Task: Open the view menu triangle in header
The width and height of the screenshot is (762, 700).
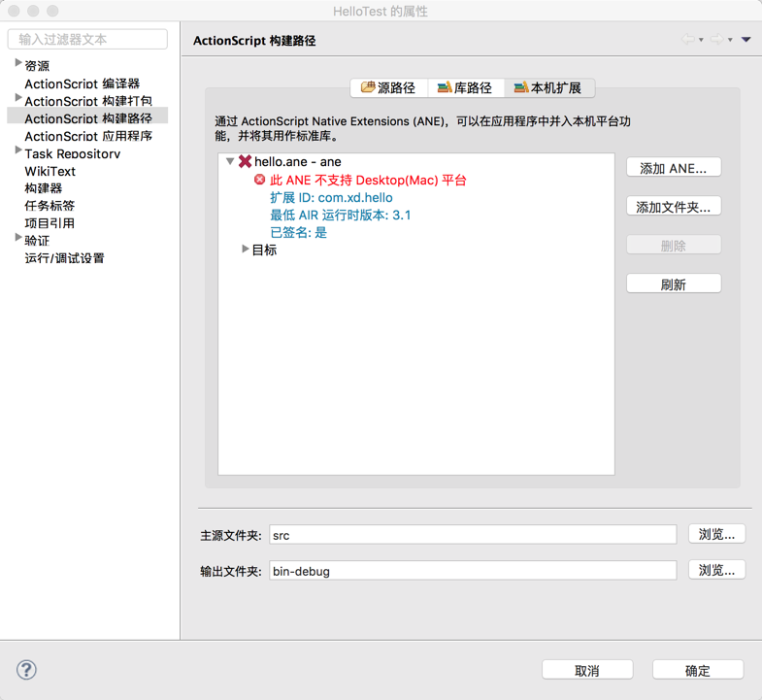Action: [745, 40]
